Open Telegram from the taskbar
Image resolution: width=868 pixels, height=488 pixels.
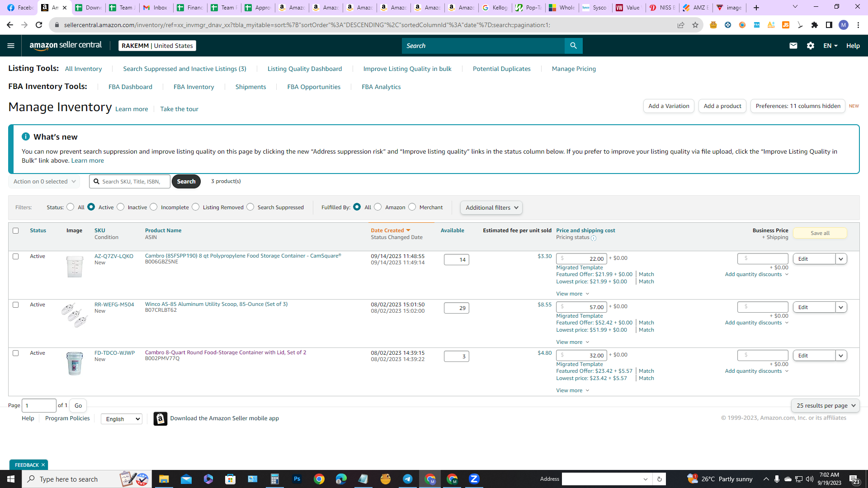tap(408, 479)
